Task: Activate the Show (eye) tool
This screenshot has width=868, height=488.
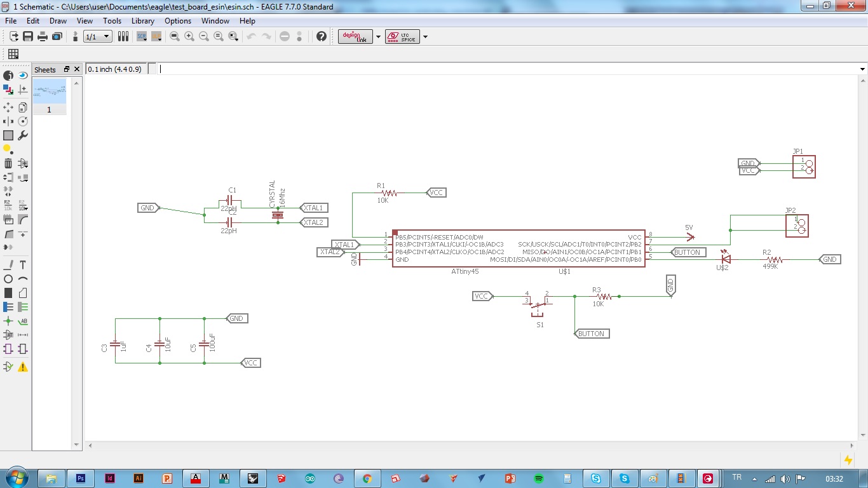Action: 23,75
